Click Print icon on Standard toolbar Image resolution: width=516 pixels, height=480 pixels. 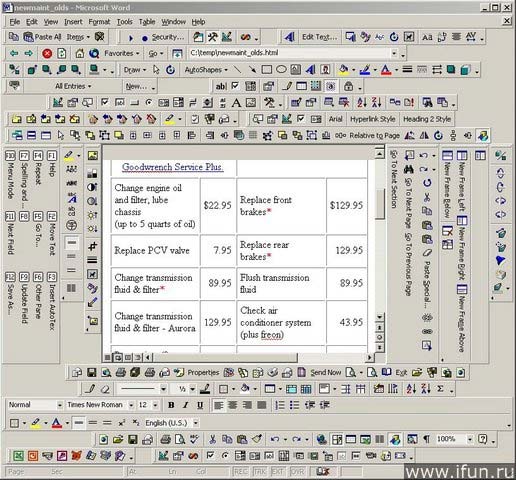(x=165, y=439)
